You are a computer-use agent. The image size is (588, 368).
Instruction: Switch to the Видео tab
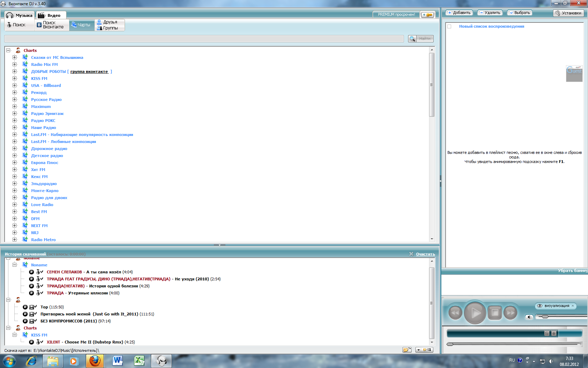[x=50, y=15]
